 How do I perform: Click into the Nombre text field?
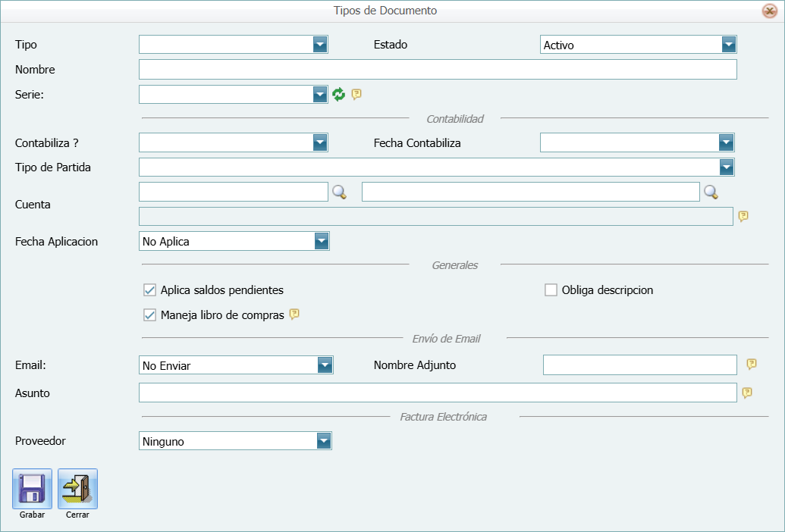[x=437, y=70]
